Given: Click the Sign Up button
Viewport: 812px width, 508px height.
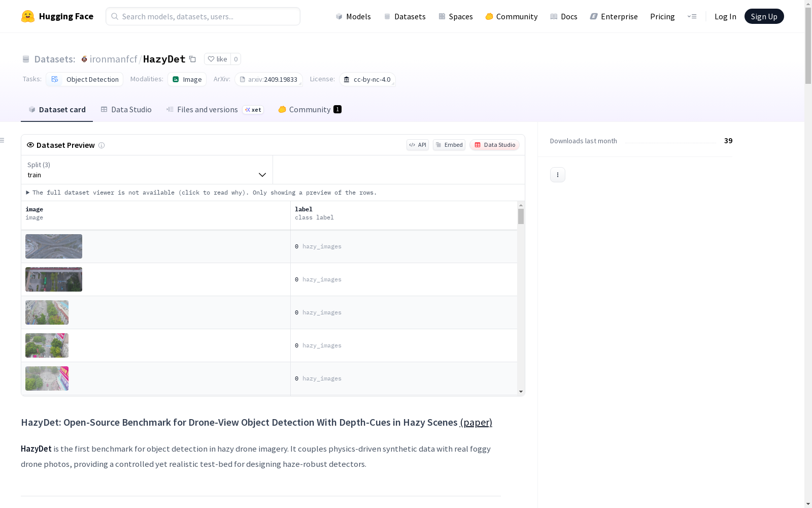Looking at the screenshot, I should point(764,16).
